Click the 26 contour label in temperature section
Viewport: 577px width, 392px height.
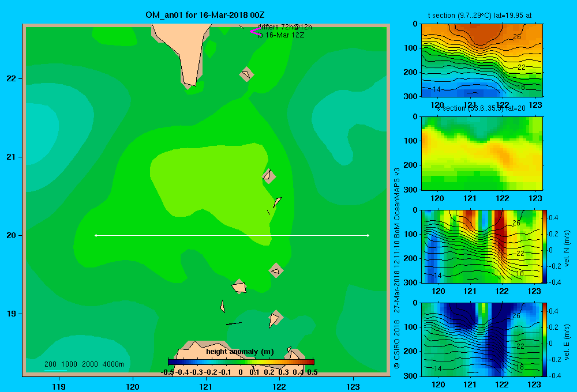tap(516, 37)
